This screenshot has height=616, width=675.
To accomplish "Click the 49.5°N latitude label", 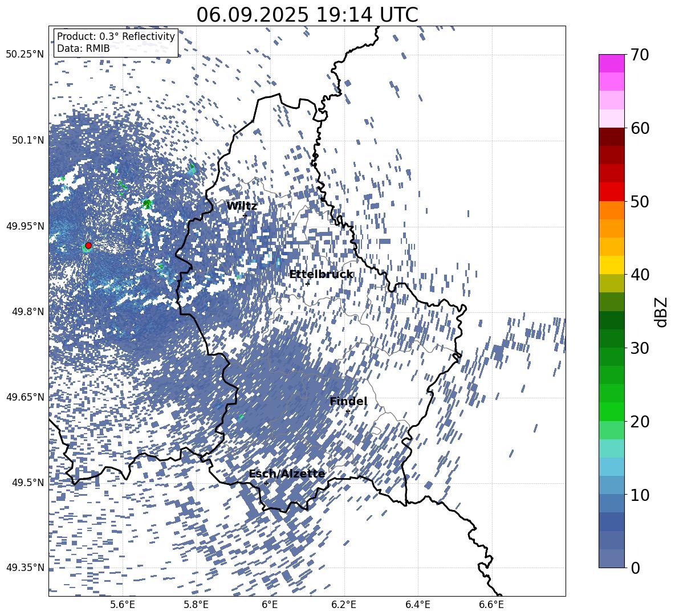I will point(27,482).
